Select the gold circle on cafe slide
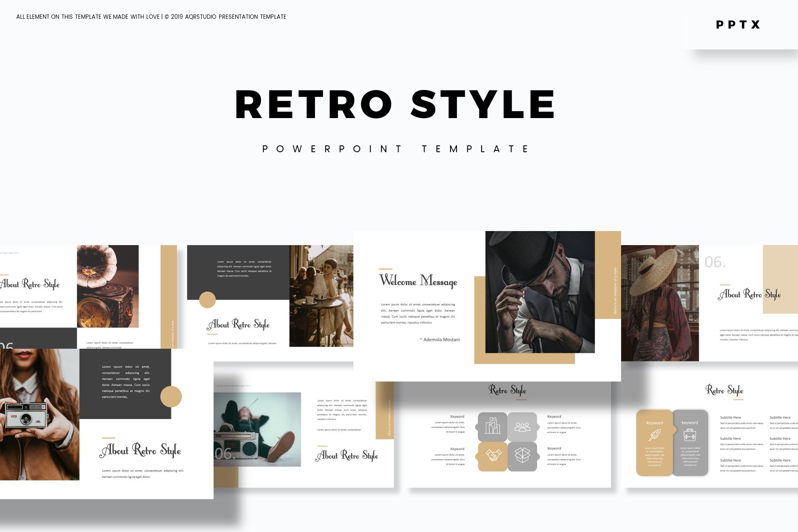 (208, 300)
